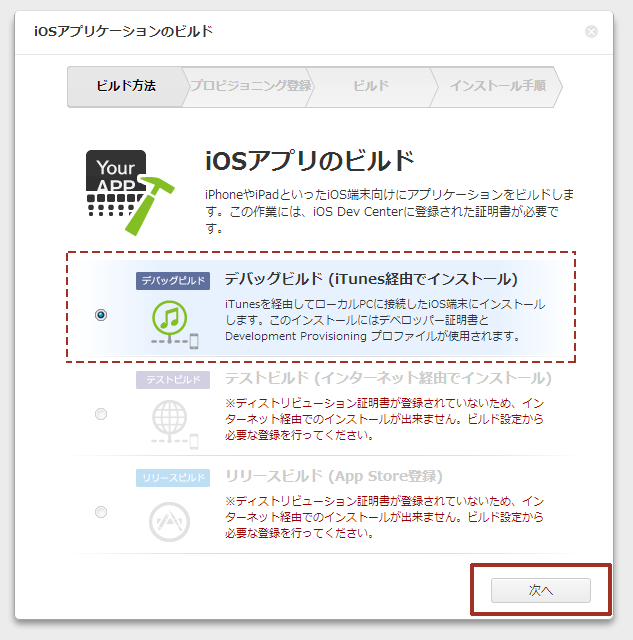The height and width of the screenshot is (640, 633).
Task: Click リリースビルド (App Store登録) heading
Action: tap(334, 476)
